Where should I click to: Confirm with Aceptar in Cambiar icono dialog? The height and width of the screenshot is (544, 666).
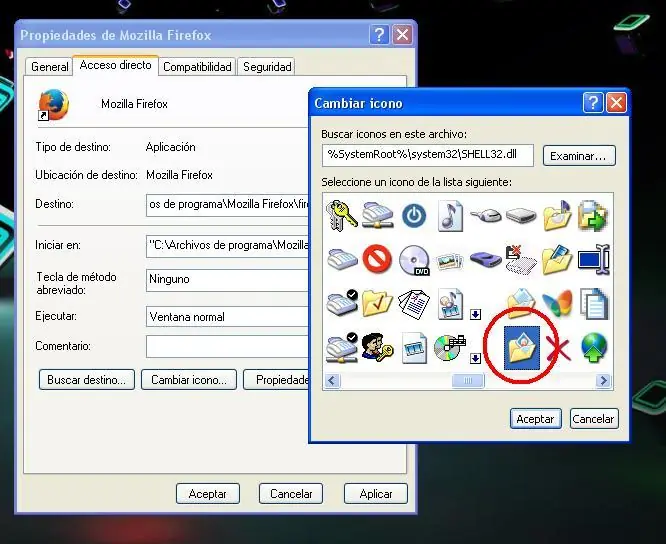coord(535,419)
